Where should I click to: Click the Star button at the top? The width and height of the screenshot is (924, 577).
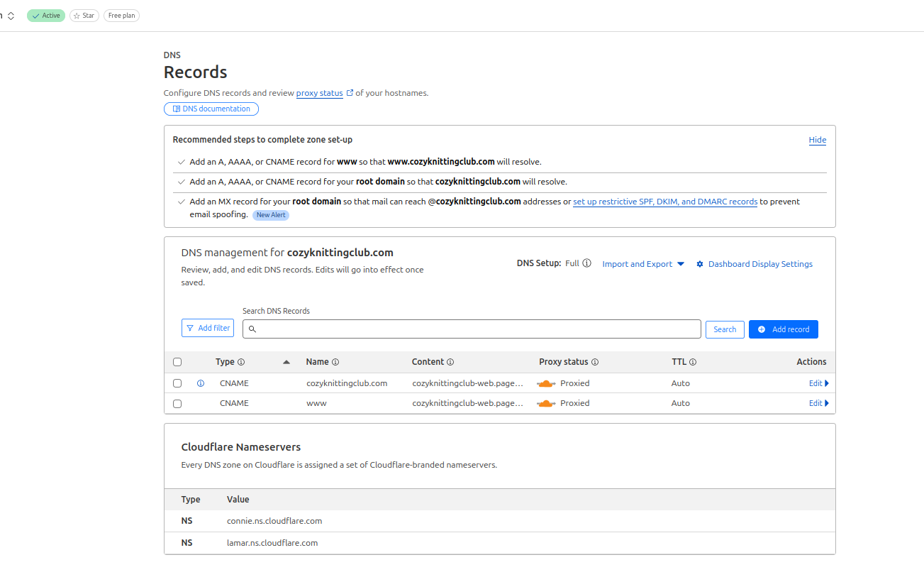[x=84, y=16]
